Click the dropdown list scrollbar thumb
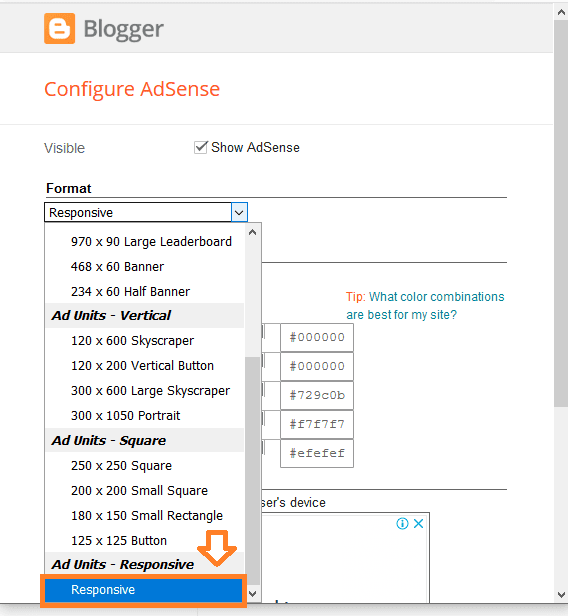Screen dimensions: 568x616 pyautogui.click(x=253, y=471)
